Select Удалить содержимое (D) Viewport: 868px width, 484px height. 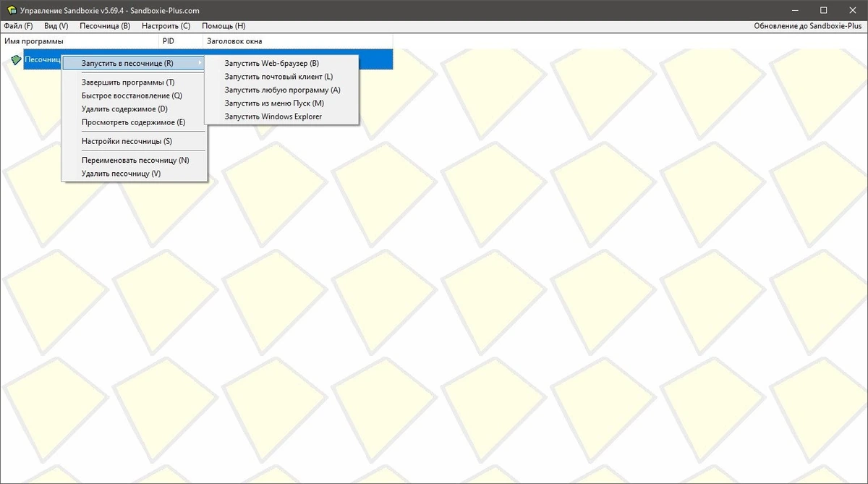[135, 109]
